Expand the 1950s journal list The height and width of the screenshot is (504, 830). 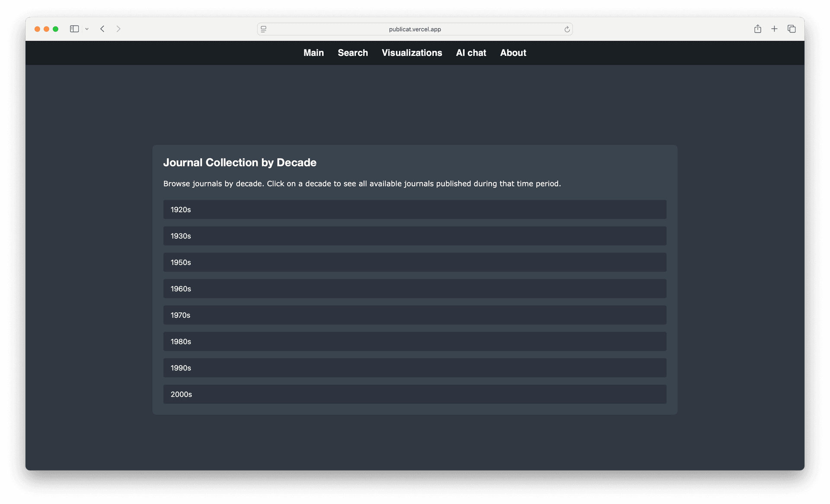pyautogui.click(x=415, y=262)
